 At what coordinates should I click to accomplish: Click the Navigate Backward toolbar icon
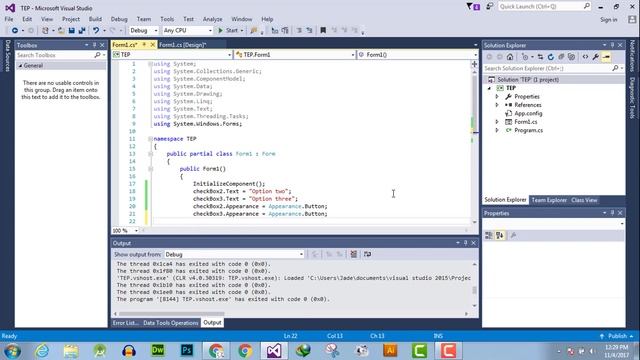[x=15, y=30]
